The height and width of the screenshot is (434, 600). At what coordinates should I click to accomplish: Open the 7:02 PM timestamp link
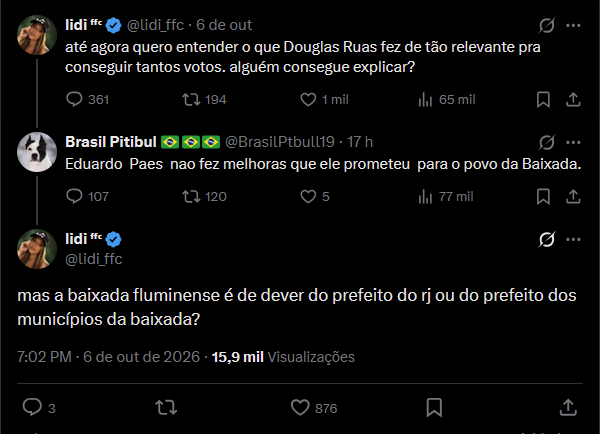pyautogui.click(x=44, y=357)
